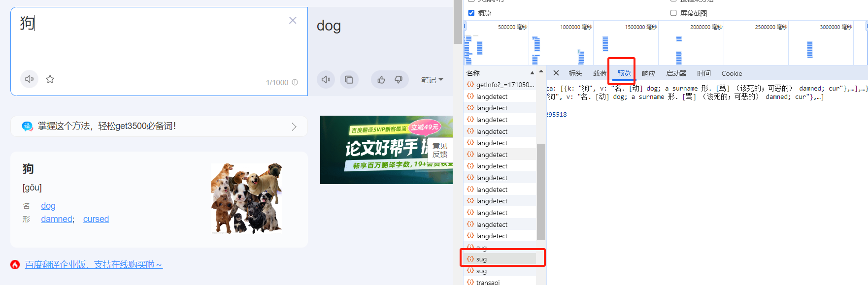Screen dimensions: 868x285
Task: Switch to the 预览 tab
Action: coord(624,73)
